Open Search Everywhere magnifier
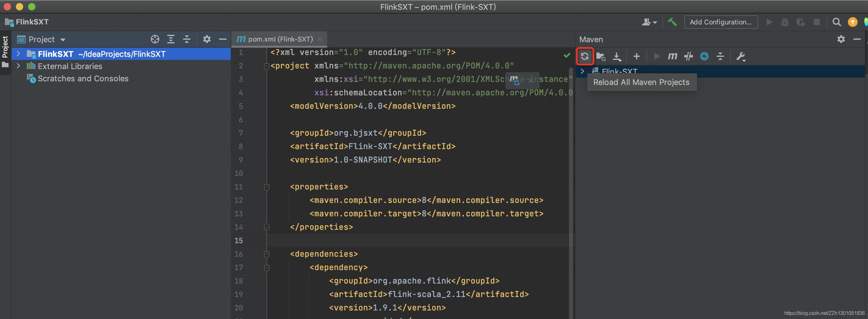Screen dimensions: 868x319 (x=836, y=22)
